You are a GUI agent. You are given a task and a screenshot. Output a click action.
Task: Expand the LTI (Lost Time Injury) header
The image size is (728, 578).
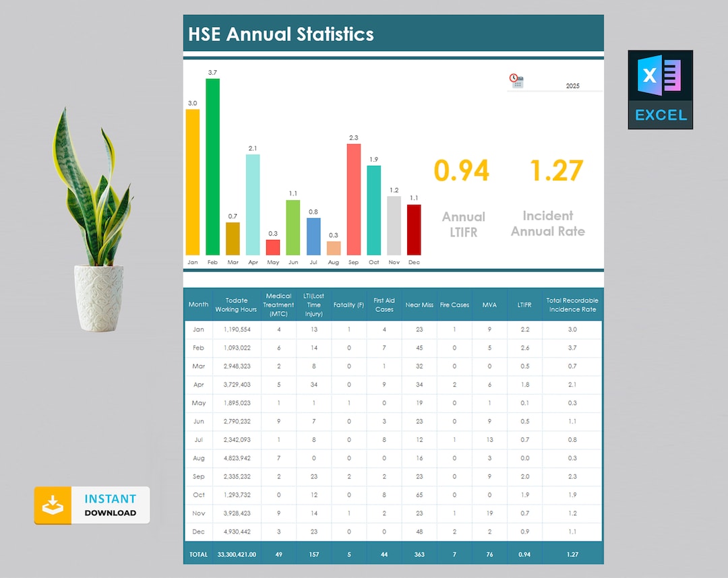pyautogui.click(x=313, y=304)
